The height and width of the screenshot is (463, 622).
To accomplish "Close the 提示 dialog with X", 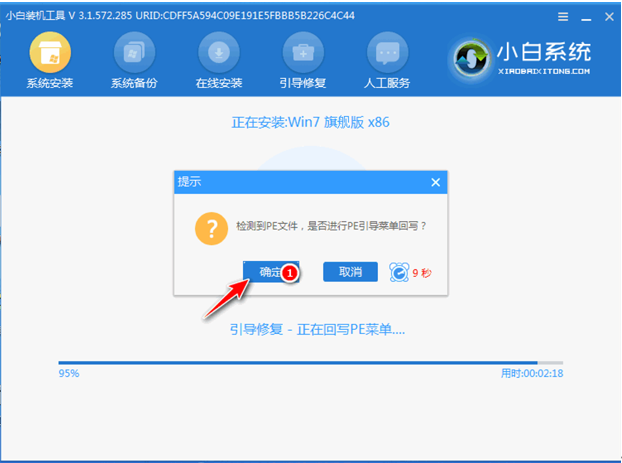I will pyautogui.click(x=435, y=183).
